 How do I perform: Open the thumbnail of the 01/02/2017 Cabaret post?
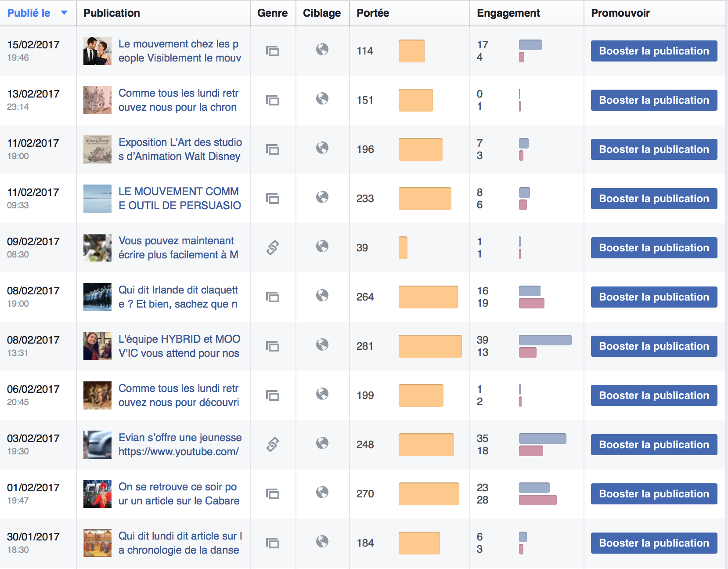tap(97, 494)
